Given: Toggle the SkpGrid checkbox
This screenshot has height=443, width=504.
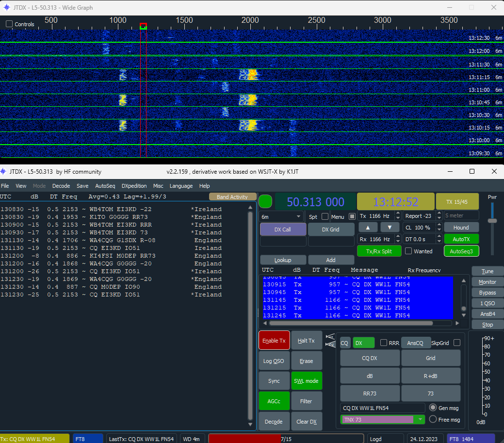Looking at the screenshot, I should click(x=457, y=343).
